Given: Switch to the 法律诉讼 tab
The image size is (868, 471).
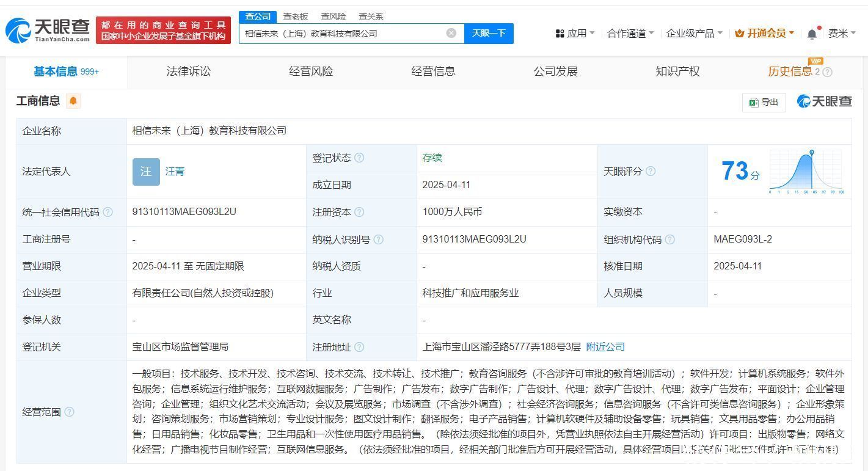Looking at the screenshot, I should pos(188,71).
